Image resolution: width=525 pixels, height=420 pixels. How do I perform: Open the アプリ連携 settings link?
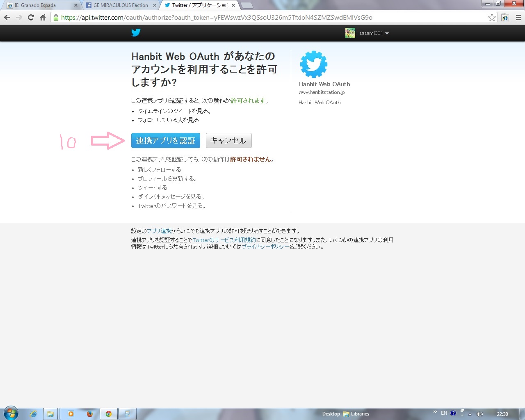(159, 231)
